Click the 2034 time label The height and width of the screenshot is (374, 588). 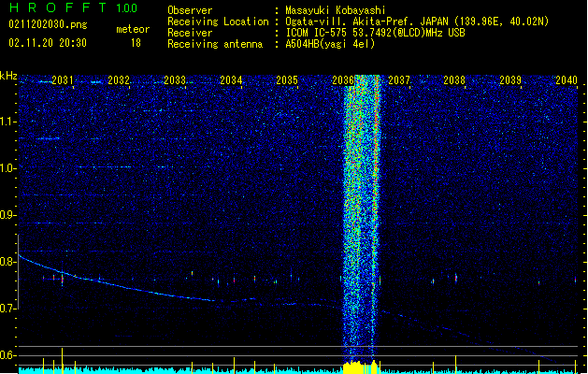point(231,80)
